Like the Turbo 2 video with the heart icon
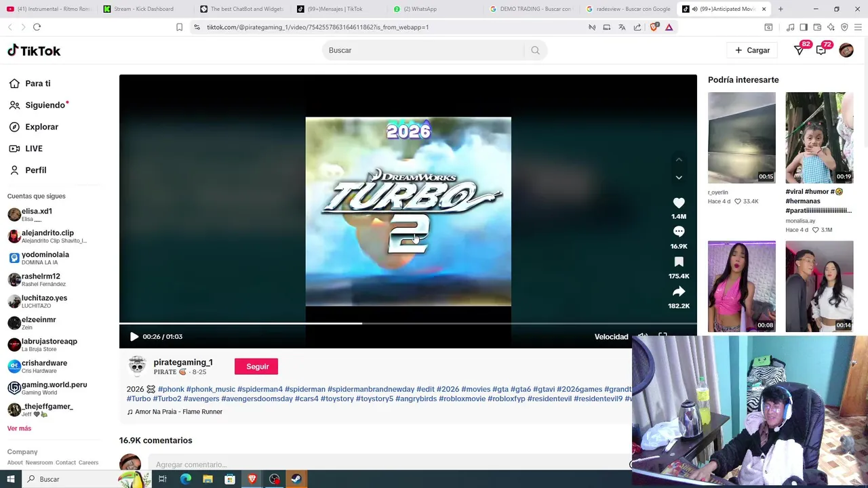 pyautogui.click(x=679, y=203)
